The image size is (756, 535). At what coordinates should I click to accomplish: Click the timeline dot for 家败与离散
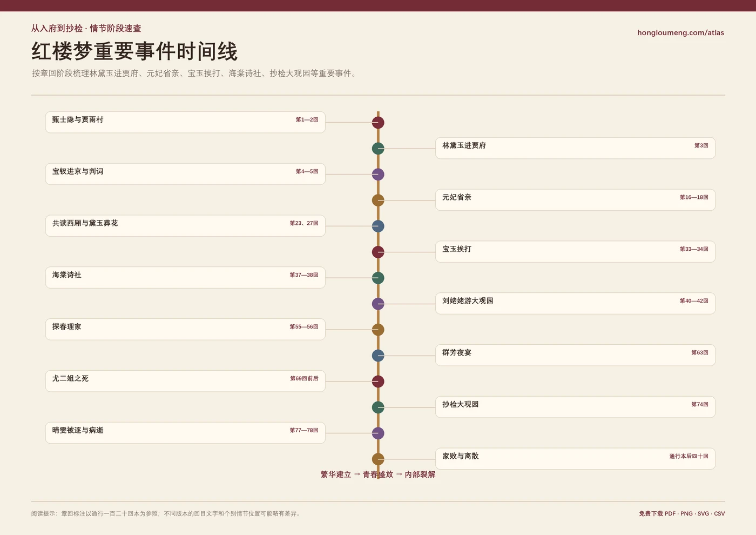tap(378, 459)
